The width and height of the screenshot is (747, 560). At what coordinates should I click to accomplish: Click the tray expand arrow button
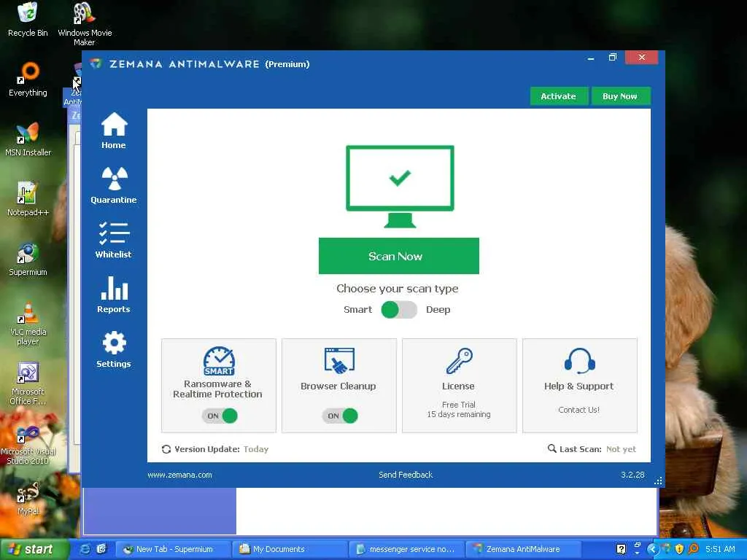tap(652, 549)
